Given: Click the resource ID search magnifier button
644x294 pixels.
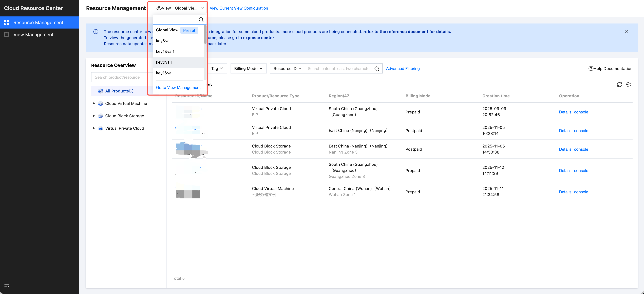Looking at the screenshot, I should (x=376, y=69).
